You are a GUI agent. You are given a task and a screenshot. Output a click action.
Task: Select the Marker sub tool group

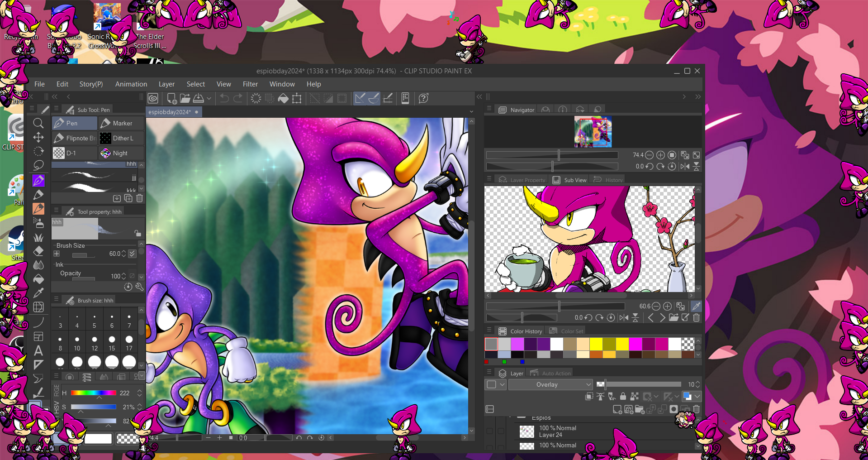(x=121, y=123)
